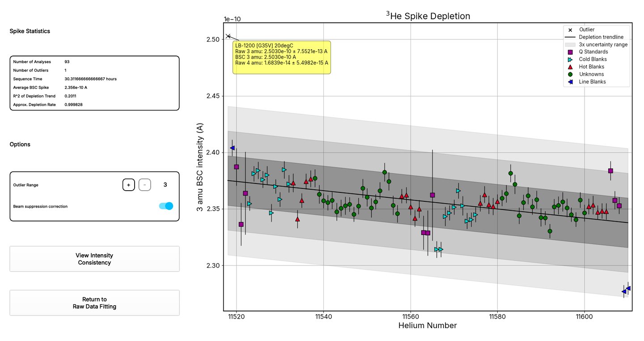
Task: Click the 'Number of Outliers' label
Action: (31, 70)
